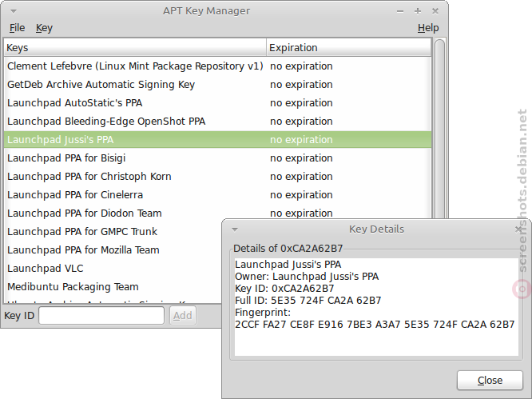This screenshot has width=532, height=399.
Task: Select Medibuntu Packaging Team key
Action: pos(113,286)
